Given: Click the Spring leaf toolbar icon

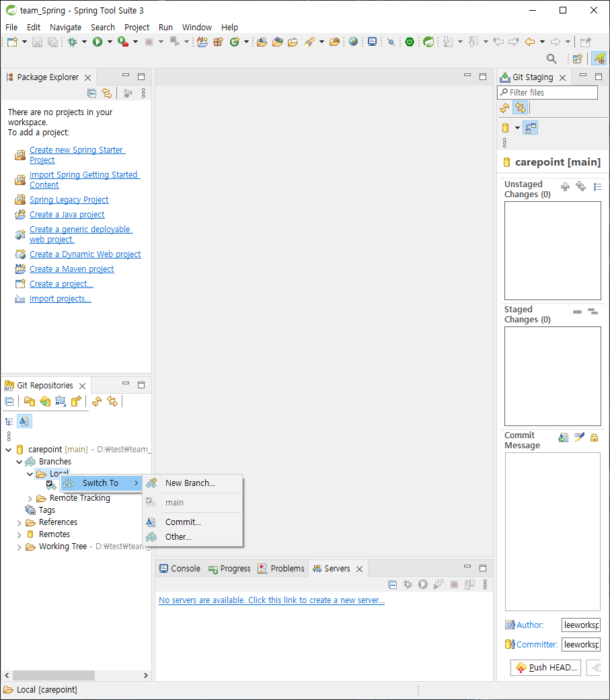Looking at the screenshot, I should click(x=428, y=42).
